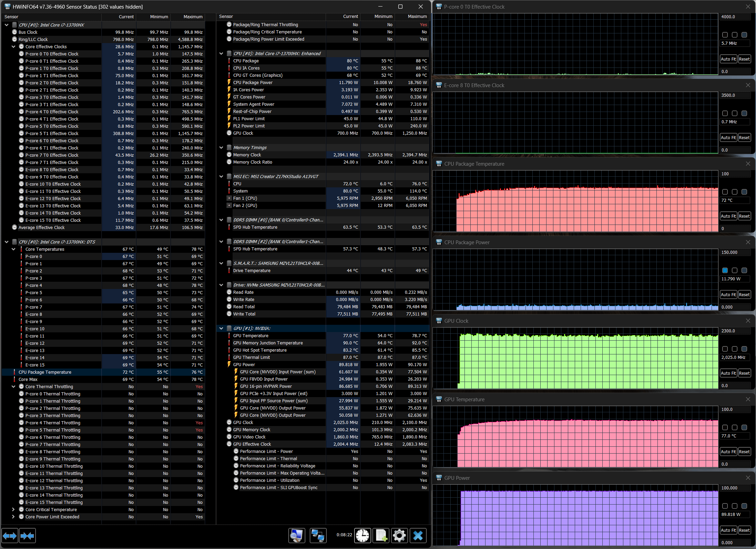Open the remote center network icon
This screenshot has width=756, height=549.
pos(318,536)
